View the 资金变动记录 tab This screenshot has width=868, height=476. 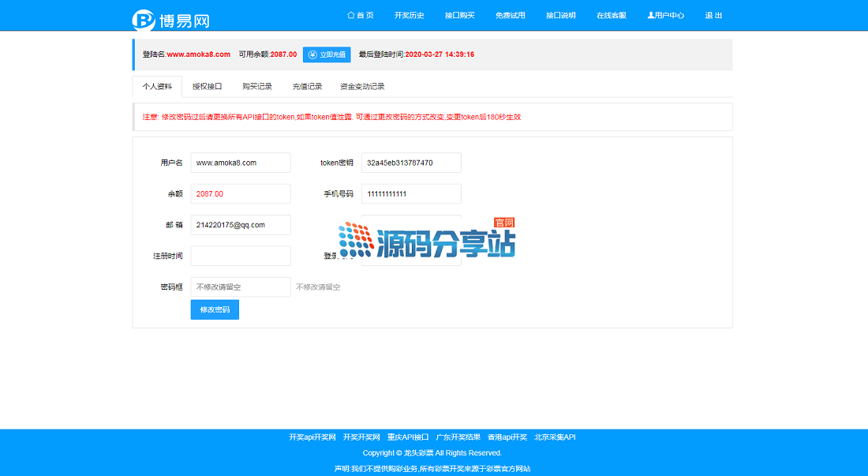(x=362, y=87)
